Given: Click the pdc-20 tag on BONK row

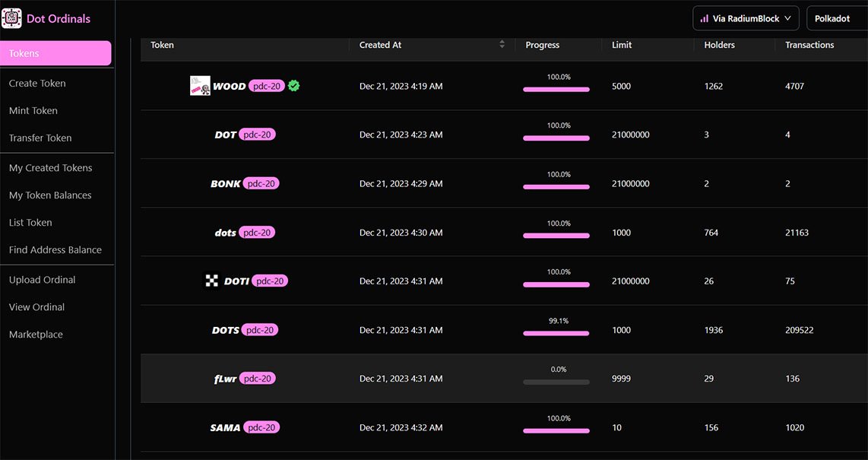Looking at the screenshot, I should click(261, 183).
